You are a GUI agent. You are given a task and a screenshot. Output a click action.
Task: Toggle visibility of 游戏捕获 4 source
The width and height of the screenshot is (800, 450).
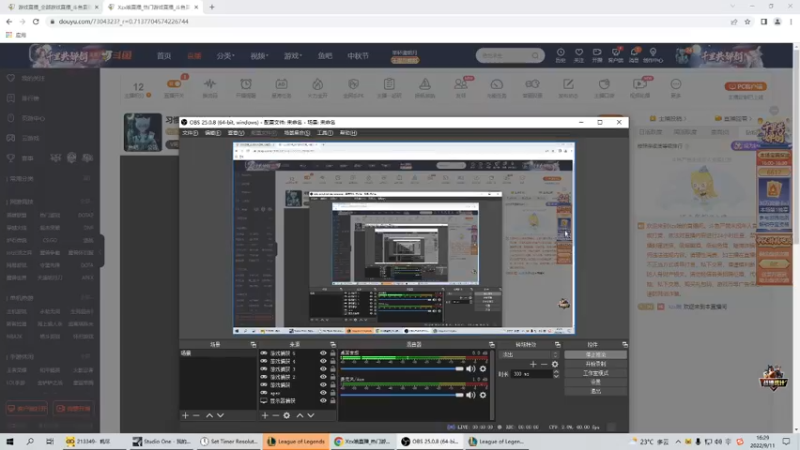[x=323, y=361]
